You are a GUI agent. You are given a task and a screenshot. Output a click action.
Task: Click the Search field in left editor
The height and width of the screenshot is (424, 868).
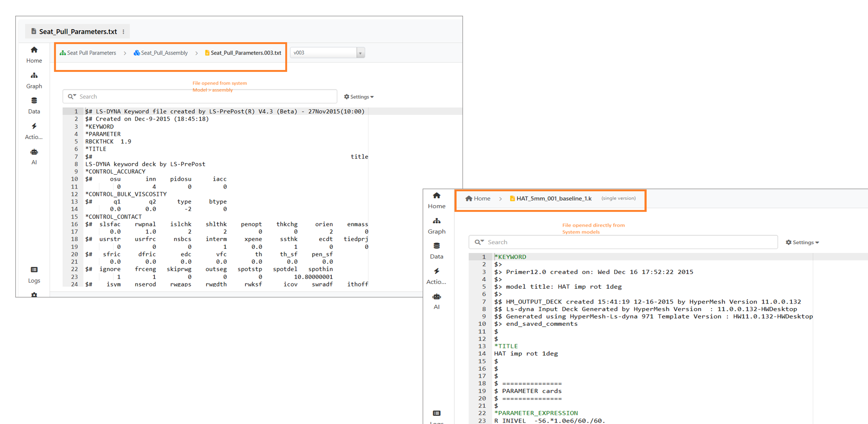pyautogui.click(x=204, y=96)
